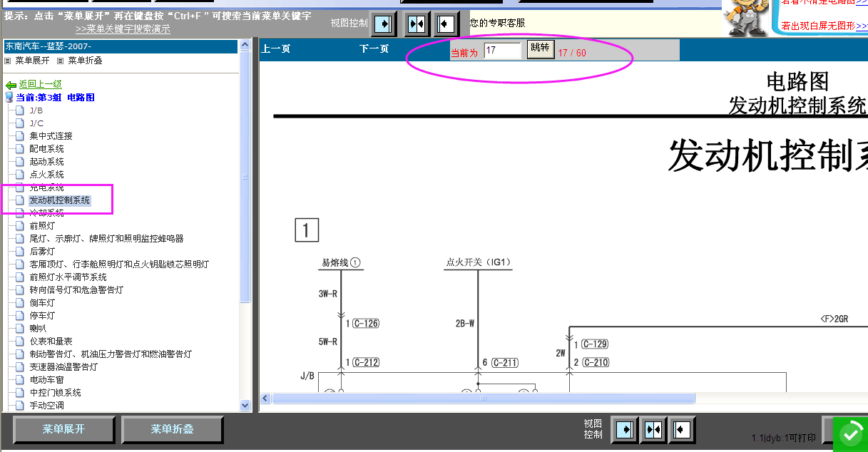Open 转向信号灯和危急警告灯 item
The height and width of the screenshot is (452, 868).
coord(76,290)
